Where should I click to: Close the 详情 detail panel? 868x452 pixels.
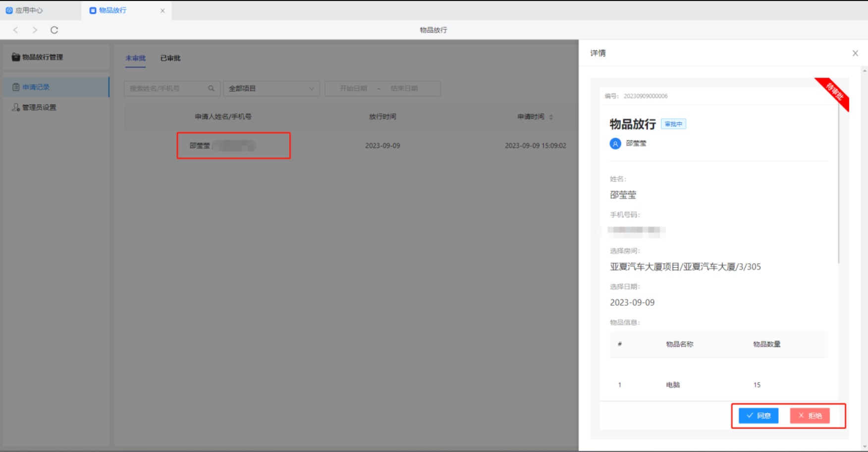point(855,54)
